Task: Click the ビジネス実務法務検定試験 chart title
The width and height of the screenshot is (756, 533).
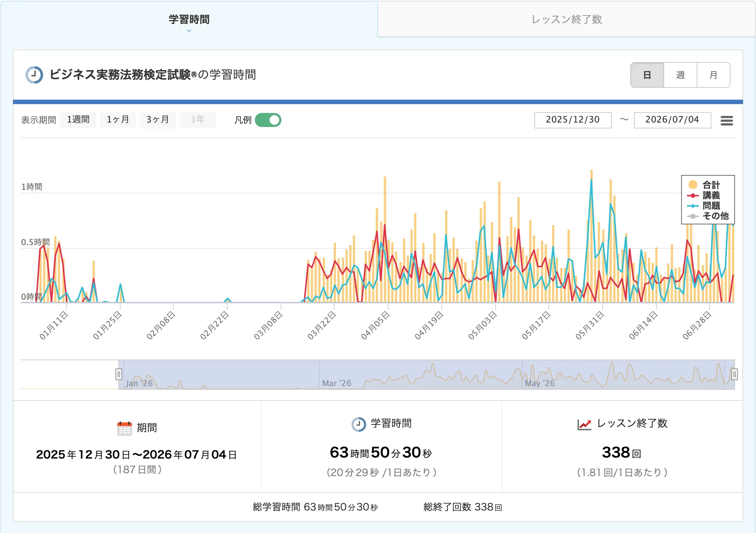Action: [153, 75]
